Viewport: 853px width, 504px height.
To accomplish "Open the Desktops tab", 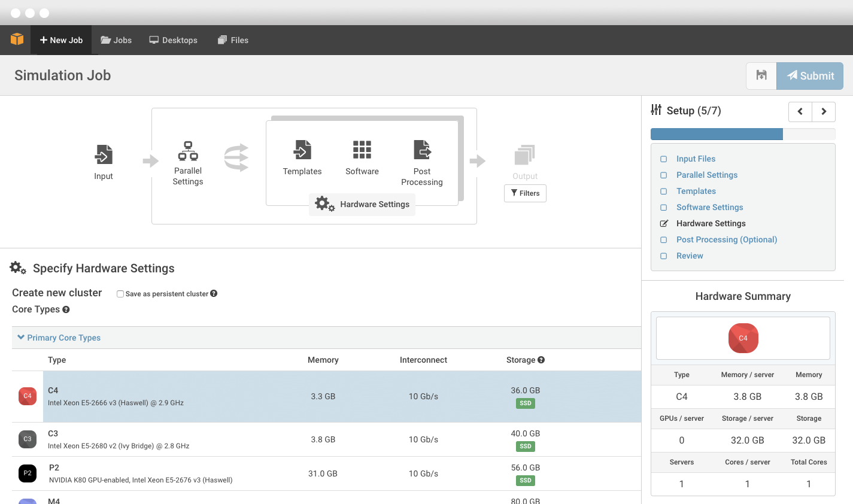I will tap(173, 40).
